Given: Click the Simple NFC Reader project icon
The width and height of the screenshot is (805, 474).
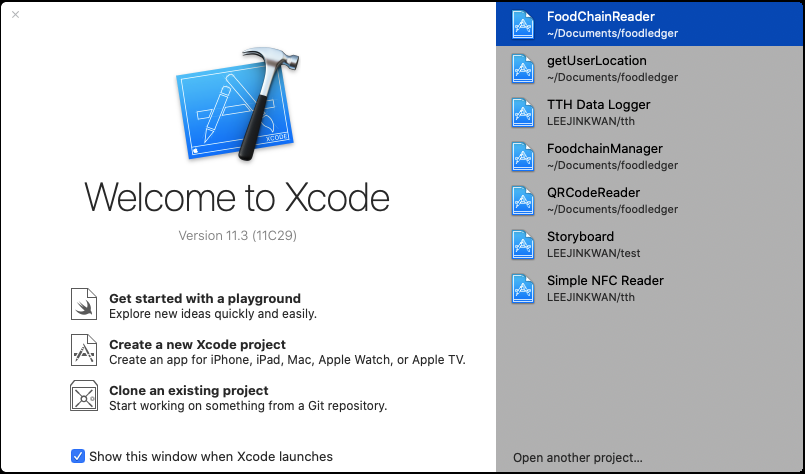Looking at the screenshot, I should coord(523,288).
